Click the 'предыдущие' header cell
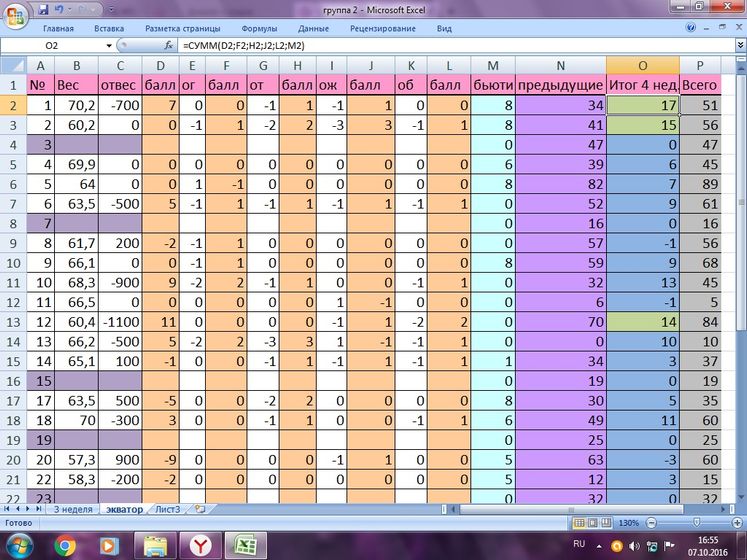747x560 pixels. pyautogui.click(x=561, y=85)
